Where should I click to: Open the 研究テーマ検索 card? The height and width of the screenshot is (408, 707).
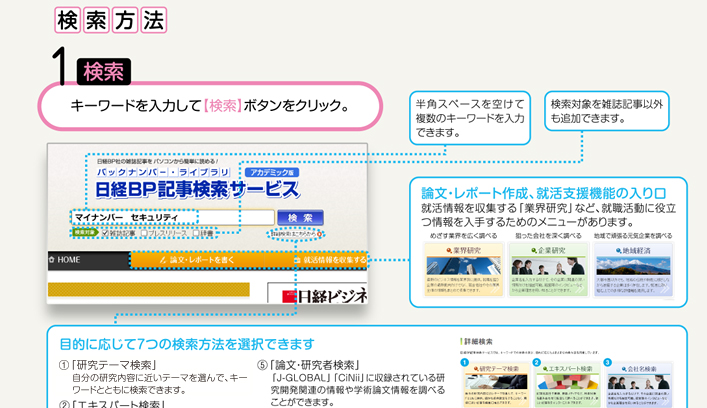[496, 385]
